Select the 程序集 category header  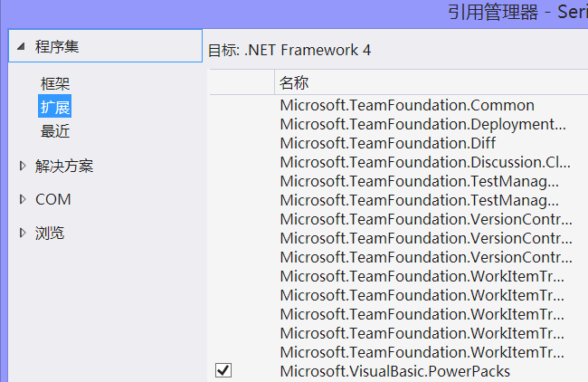coord(105,46)
